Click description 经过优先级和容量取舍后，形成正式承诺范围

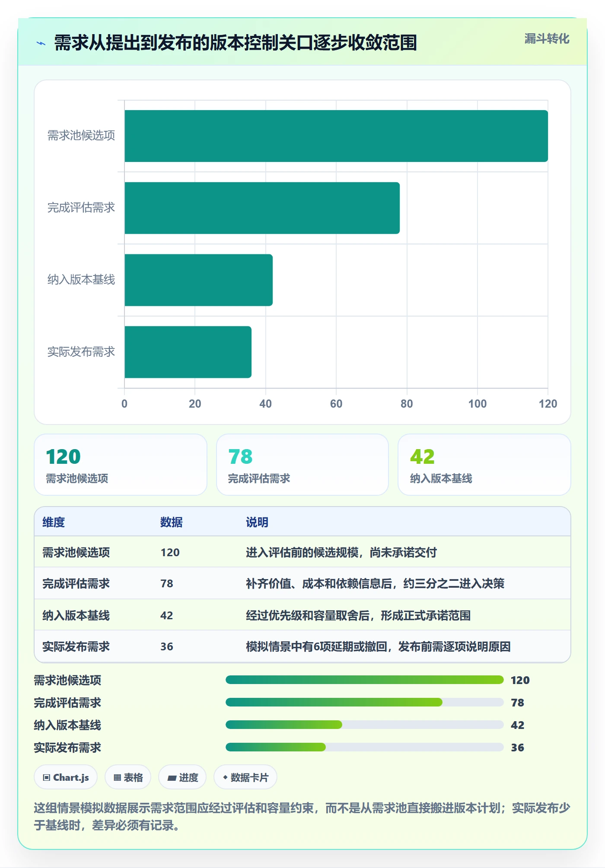point(358,615)
